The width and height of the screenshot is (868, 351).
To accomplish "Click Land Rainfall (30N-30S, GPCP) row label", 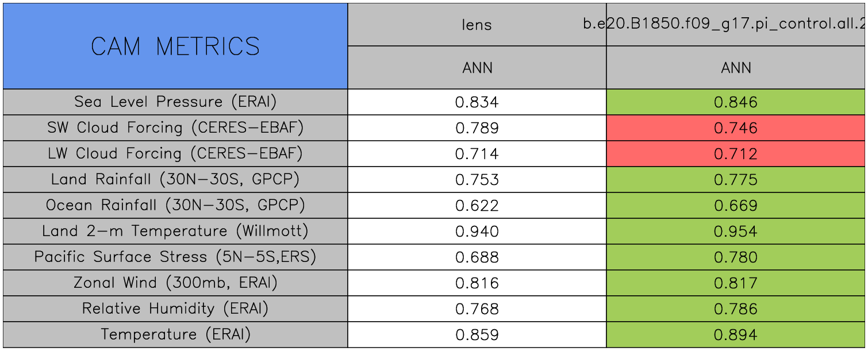I will 175,180.
